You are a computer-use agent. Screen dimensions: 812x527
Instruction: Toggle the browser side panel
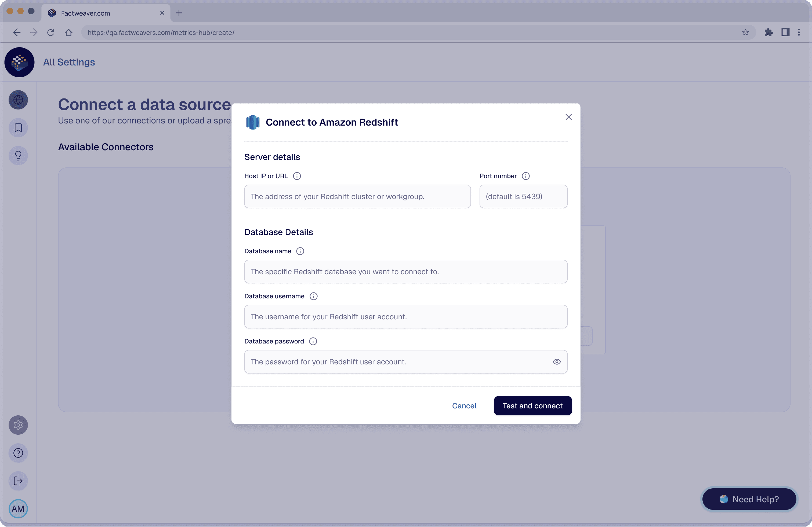[x=785, y=32]
